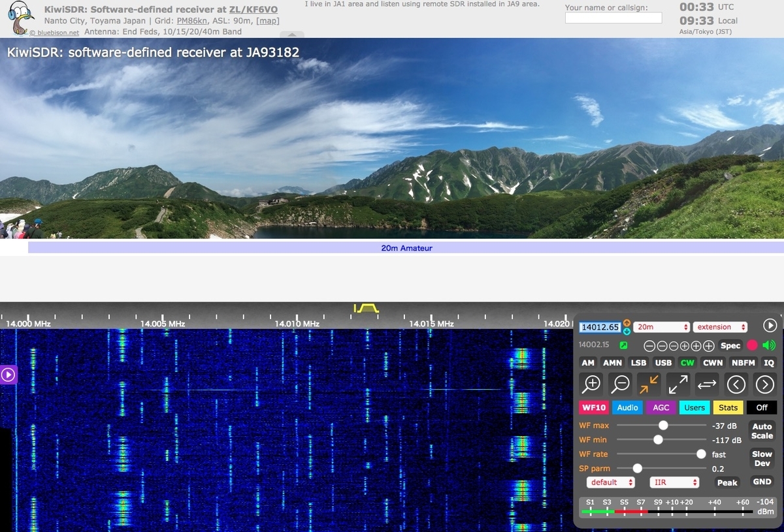
Task: Click the 14.015 MHz scale label
Action: coord(431,324)
